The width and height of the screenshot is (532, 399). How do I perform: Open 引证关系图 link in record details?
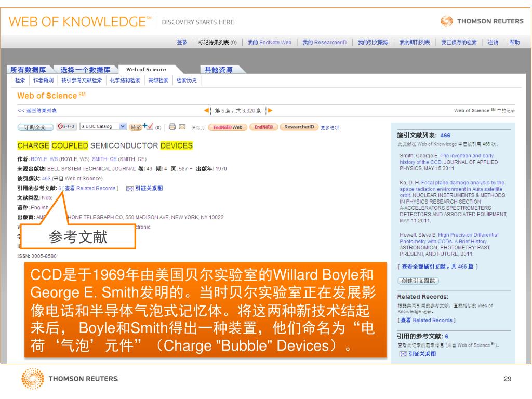coord(149,188)
